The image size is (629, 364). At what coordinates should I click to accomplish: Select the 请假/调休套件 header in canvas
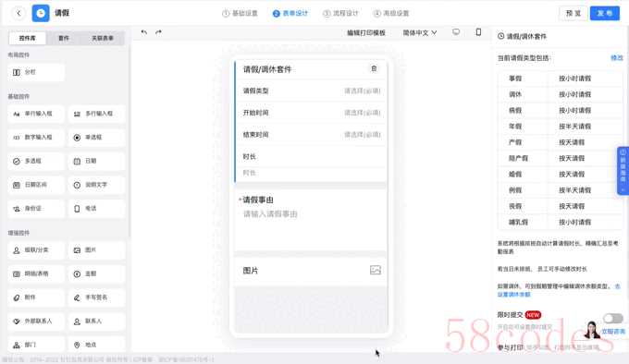click(312, 69)
